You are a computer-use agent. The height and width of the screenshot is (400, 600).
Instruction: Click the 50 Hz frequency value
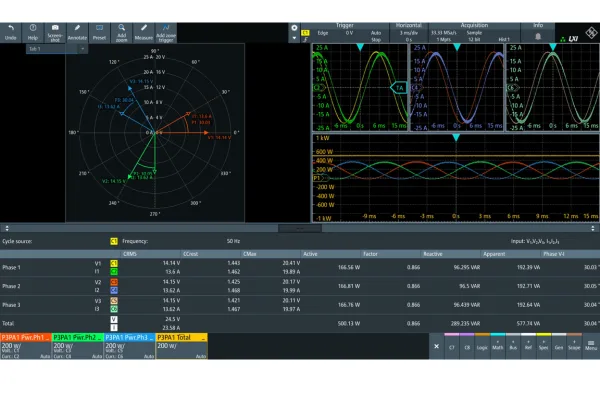click(233, 241)
